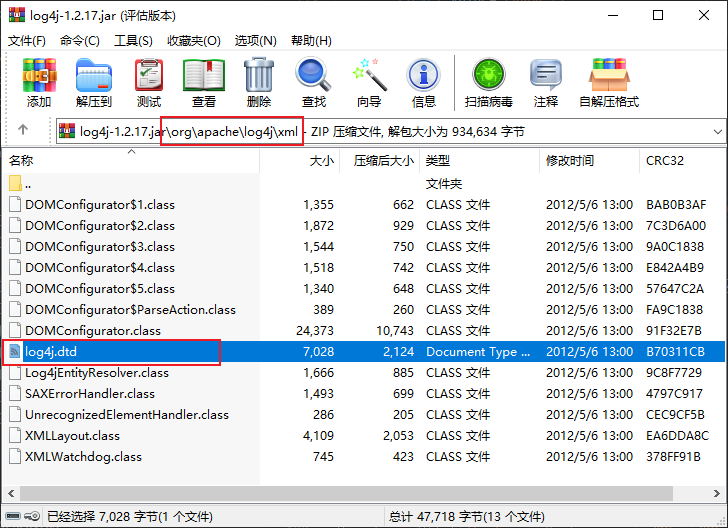This screenshot has height=528, width=728.
Task: Click packed size value 10,743
Action: [x=395, y=331]
